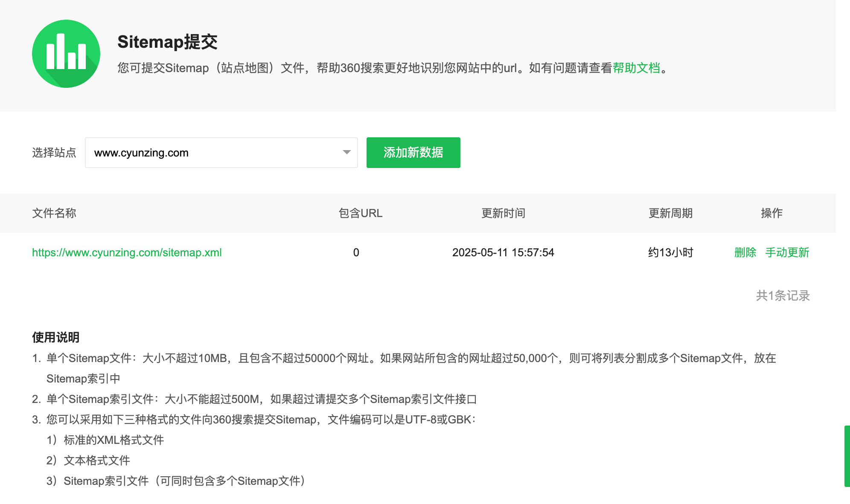This screenshot has width=850, height=504.
Task: Click the 更新时间 column header
Action: pos(503,213)
